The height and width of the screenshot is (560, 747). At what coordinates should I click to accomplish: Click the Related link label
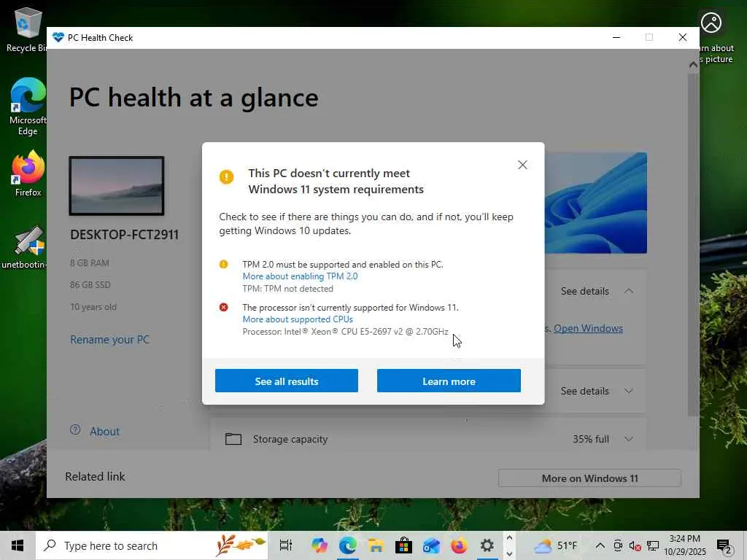point(95,477)
